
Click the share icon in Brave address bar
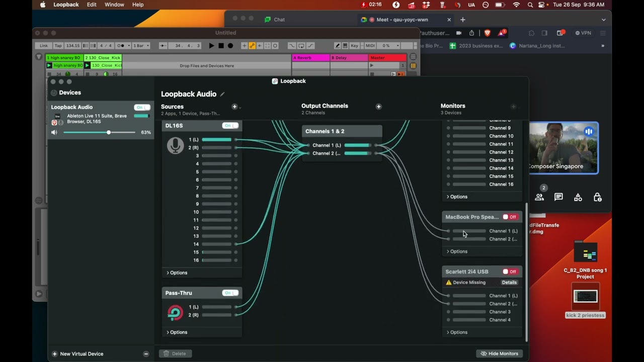[x=471, y=33]
